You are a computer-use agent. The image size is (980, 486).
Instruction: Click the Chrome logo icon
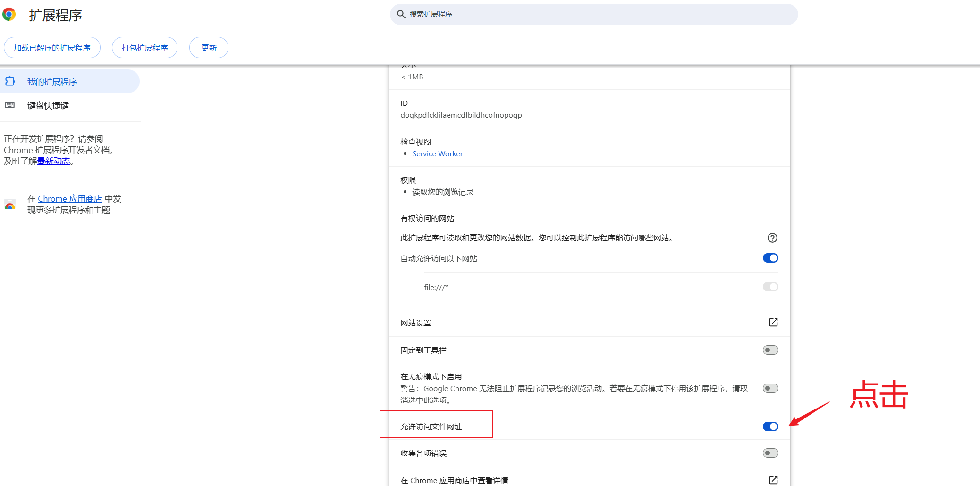[x=8, y=14]
